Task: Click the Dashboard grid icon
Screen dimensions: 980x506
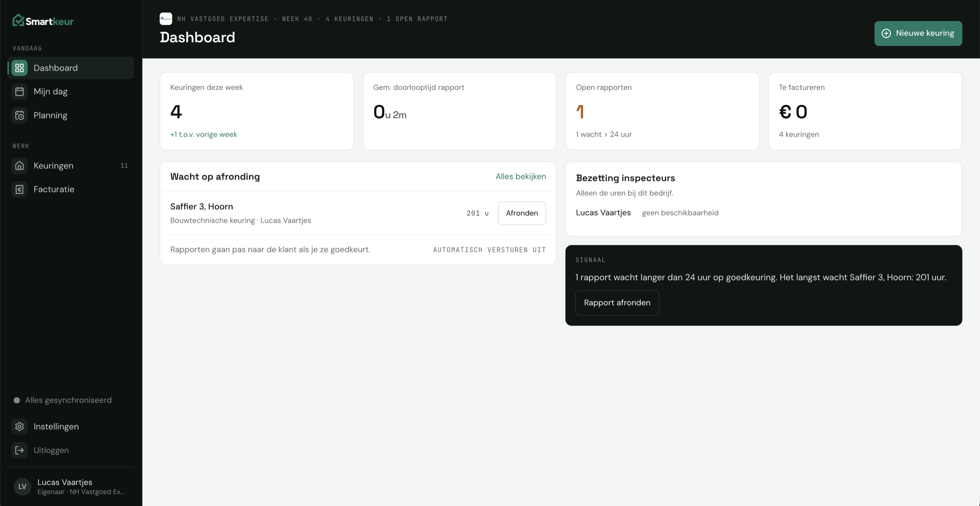Action: (x=20, y=68)
